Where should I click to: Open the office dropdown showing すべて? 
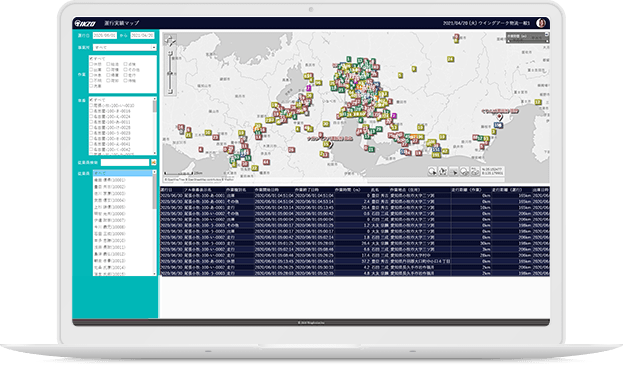pyautogui.click(x=125, y=47)
